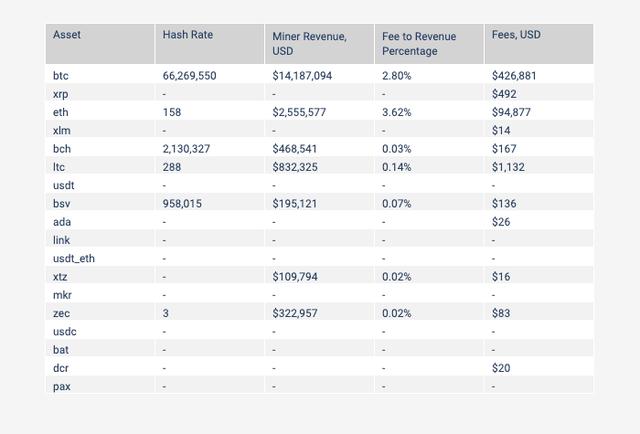640x434 pixels.
Task: Click the Asset column header
Action: coord(67,35)
